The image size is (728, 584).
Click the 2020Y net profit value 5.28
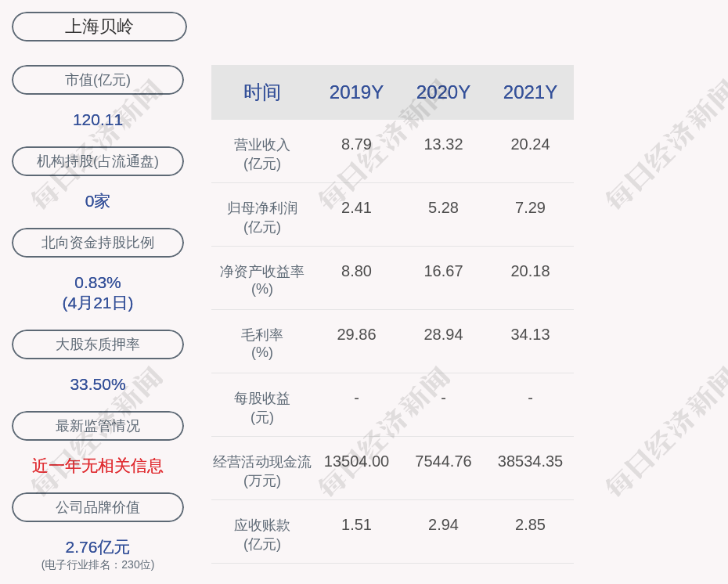pos(443,207)
